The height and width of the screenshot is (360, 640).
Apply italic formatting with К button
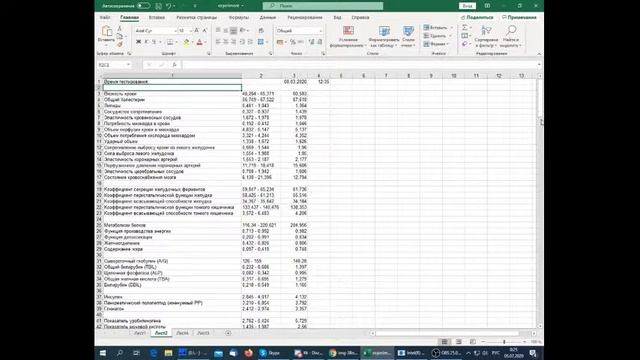point(146,42)
